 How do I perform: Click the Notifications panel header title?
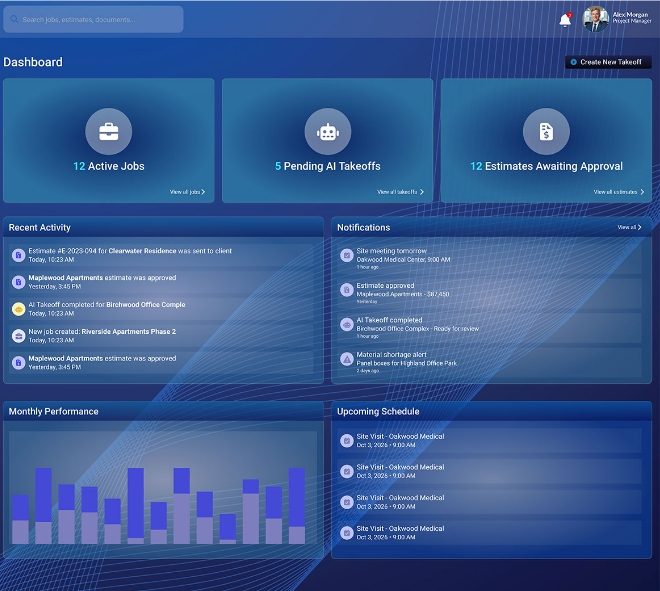(x=363, y=228)
